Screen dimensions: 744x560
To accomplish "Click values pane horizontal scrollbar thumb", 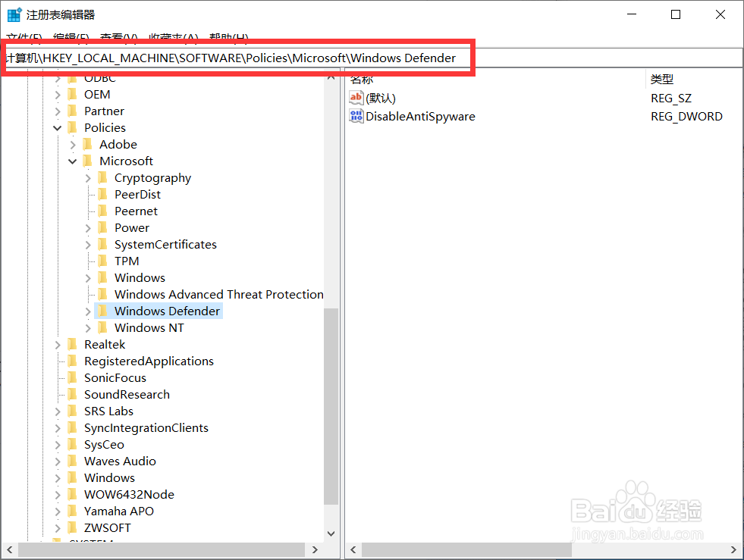I will click(466, 549).
